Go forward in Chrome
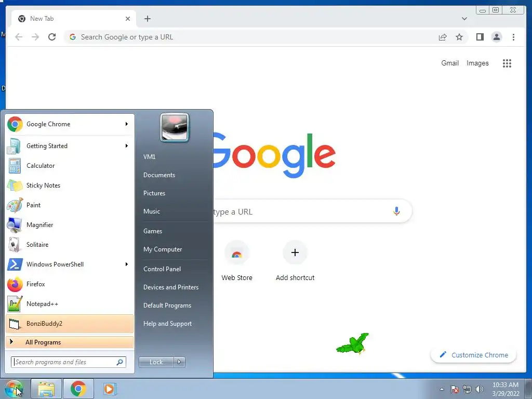The image size is (532, 399). pyautogui.click(x=35, y=37)
